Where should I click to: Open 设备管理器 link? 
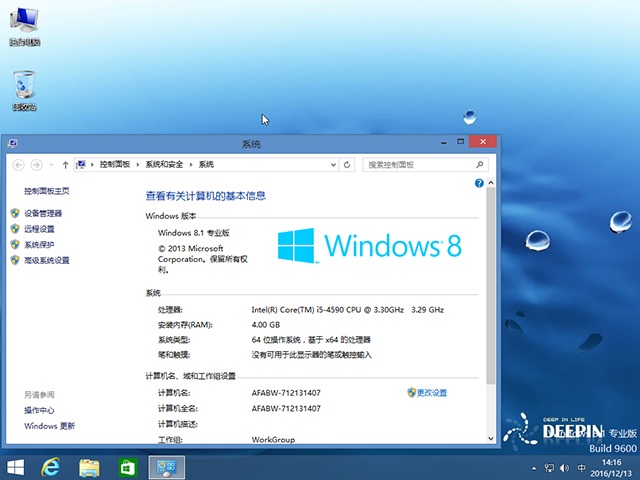pyautogui.click(x=43, y=213)
